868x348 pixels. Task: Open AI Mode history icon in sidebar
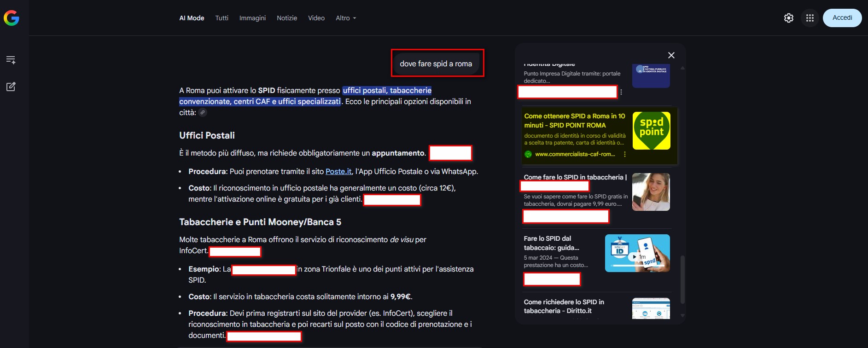tap(11, 60)
